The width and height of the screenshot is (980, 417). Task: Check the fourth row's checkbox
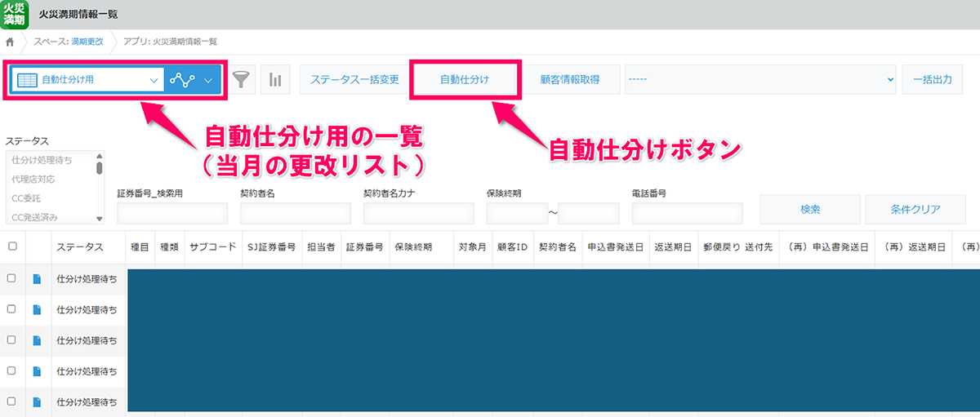click(11, 370)
